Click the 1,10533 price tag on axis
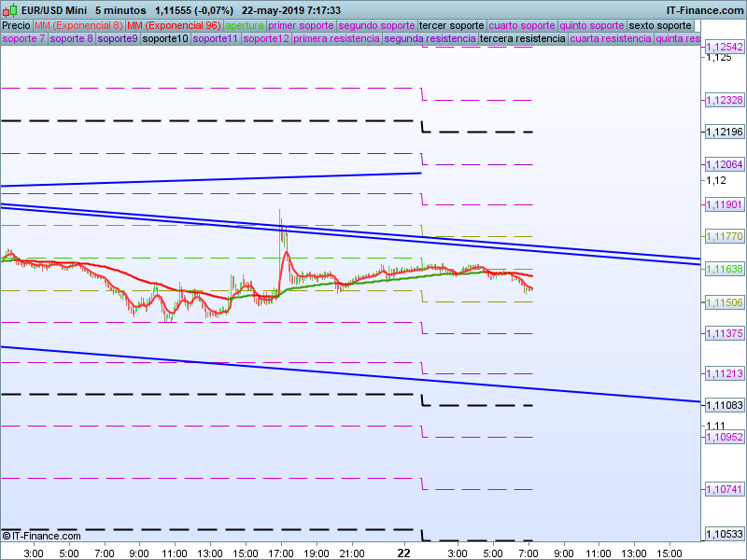Viewport: 747px width, 560px height. click(725, 535)
